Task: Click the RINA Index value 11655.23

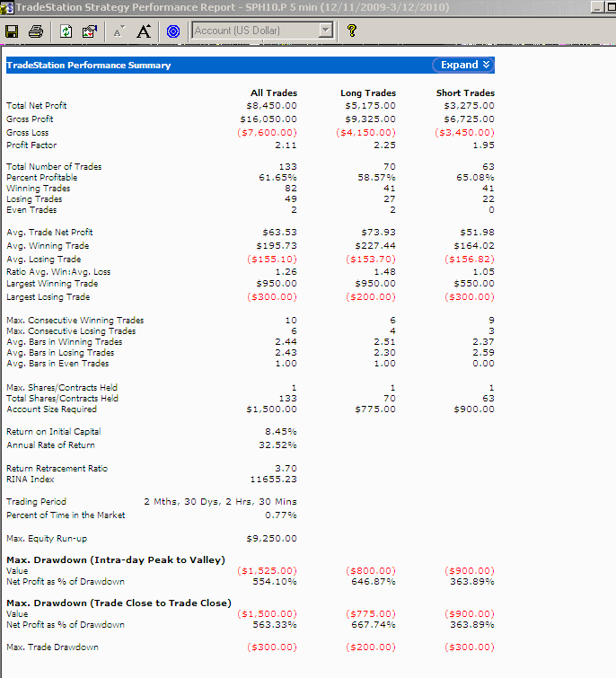Action: pyautogui.click(x=273, y=480)
